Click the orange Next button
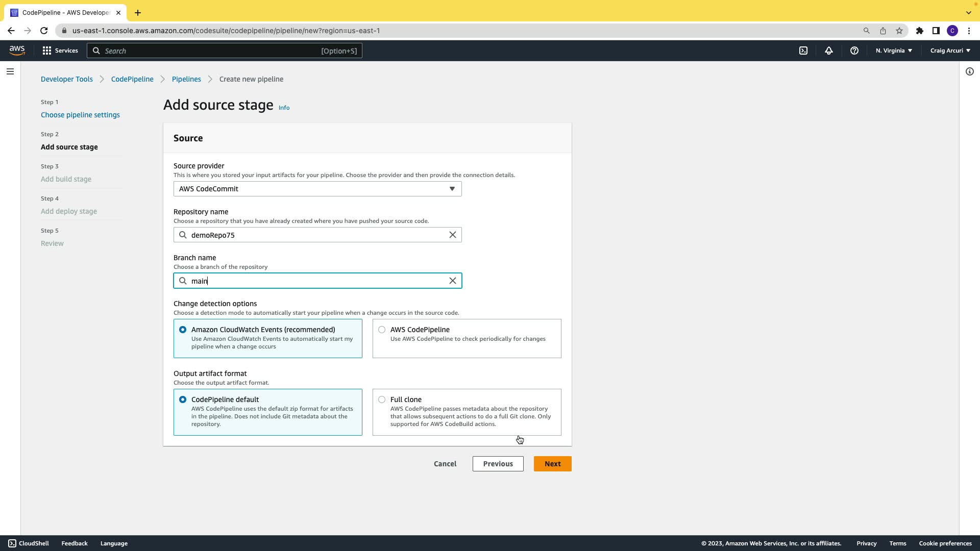This screenshot has width=980, height=551. [x=552, y=464]
